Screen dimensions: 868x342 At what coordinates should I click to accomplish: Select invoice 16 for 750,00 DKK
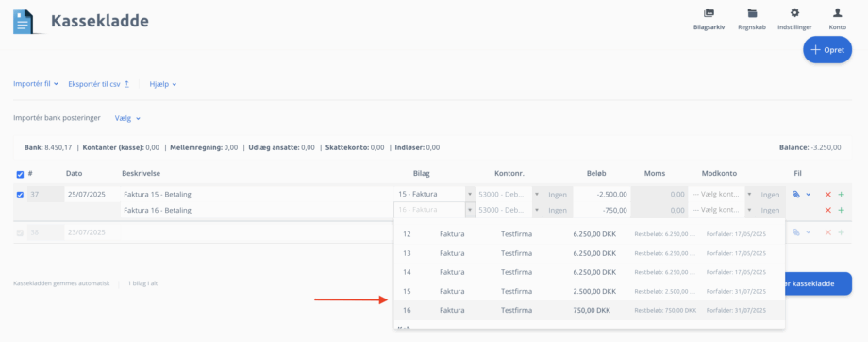tap(589, 310)
